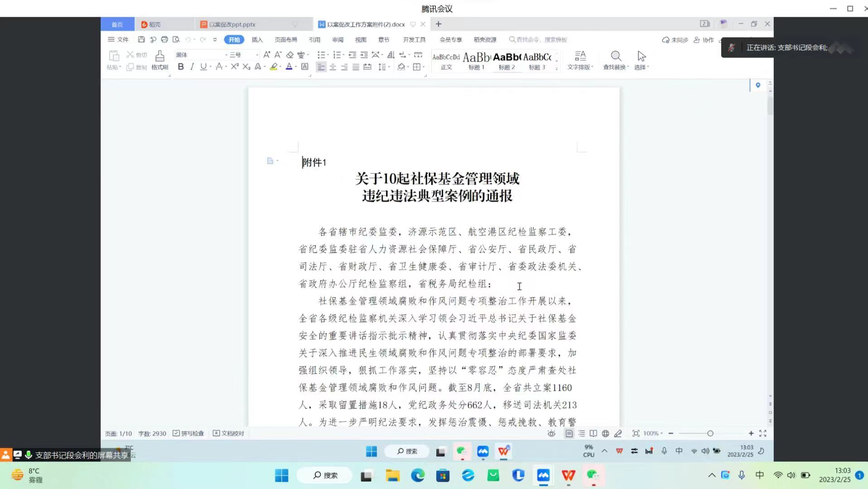Viewport: 868px width, 489px height.
Task: Clear formatting with the eraser icon
Action: point(290,55)
